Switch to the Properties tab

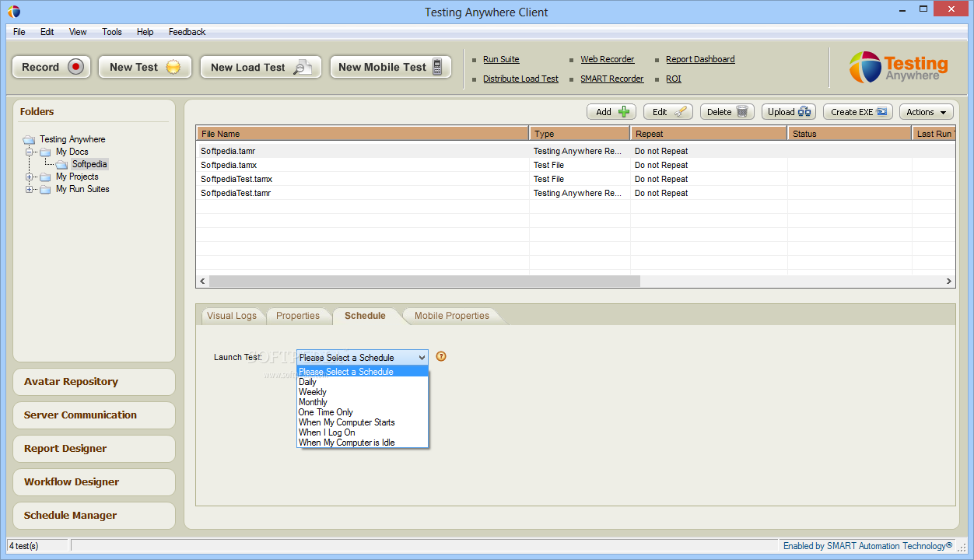pos(298,316)
